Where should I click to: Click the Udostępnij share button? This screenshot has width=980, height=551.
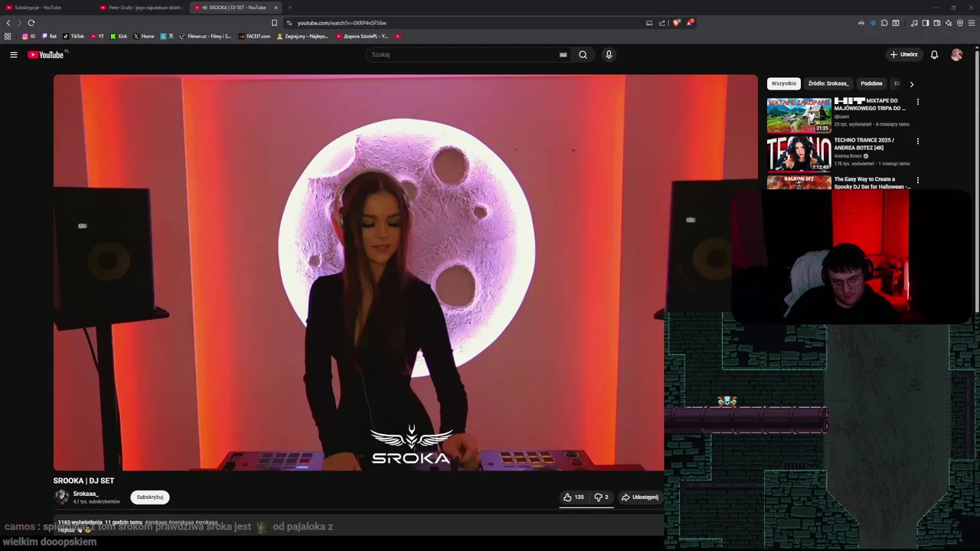tap(639, 497)
